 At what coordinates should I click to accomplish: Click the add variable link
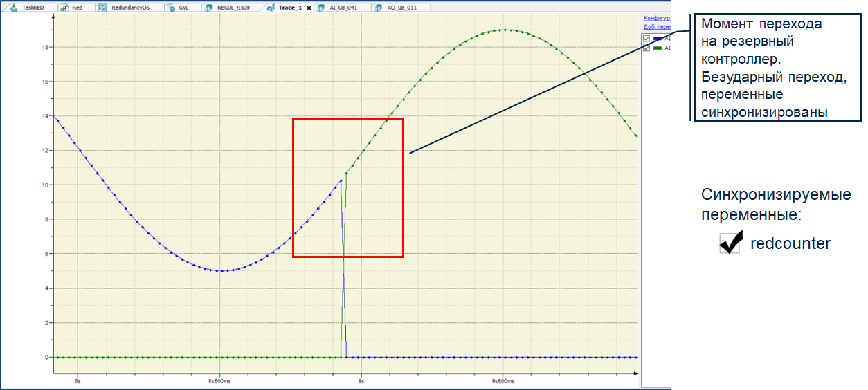click(x=656, y=26)
